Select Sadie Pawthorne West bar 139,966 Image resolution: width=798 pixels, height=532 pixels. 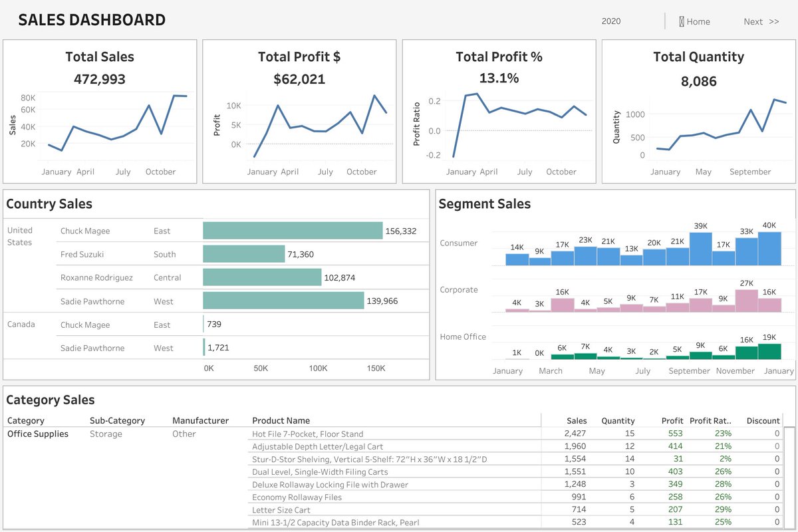point(283,301)
